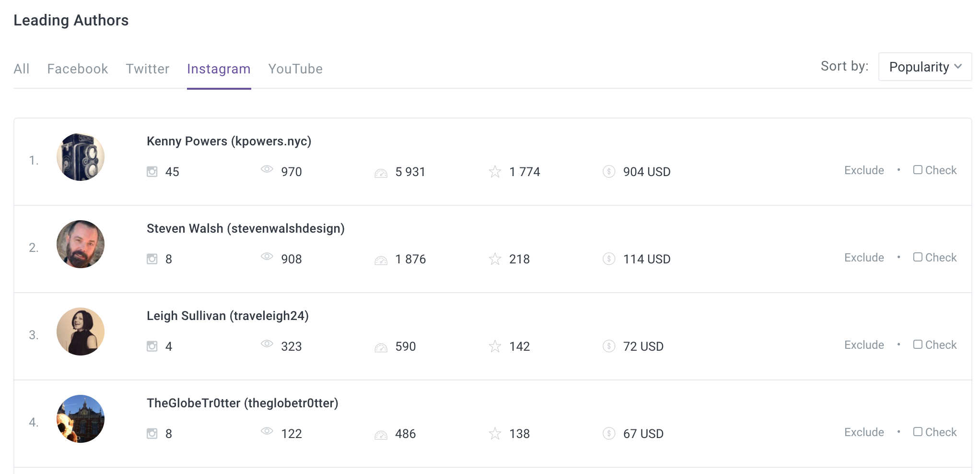
Task: Click the eye views icon for Steven Walsh
Action: [267, 256]
